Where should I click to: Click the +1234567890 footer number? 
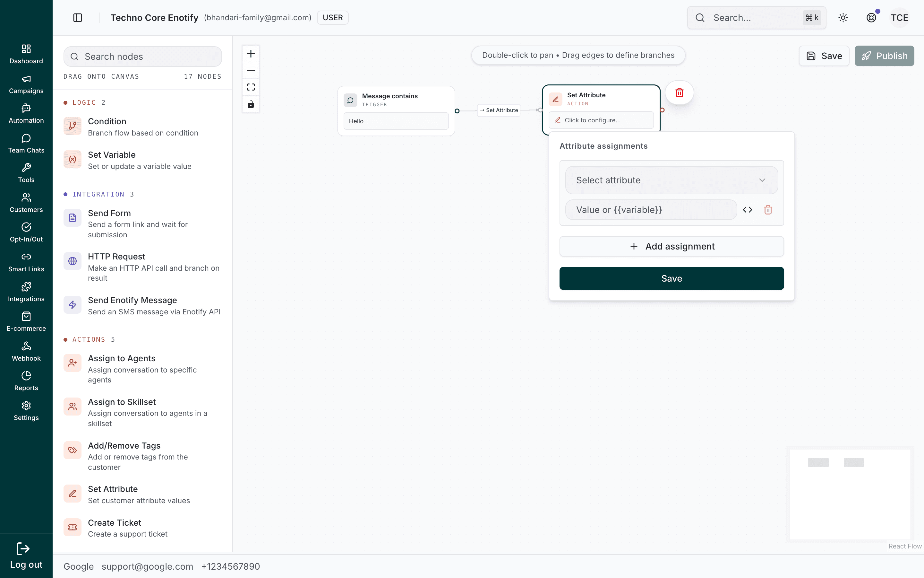[x=231, y=566]
